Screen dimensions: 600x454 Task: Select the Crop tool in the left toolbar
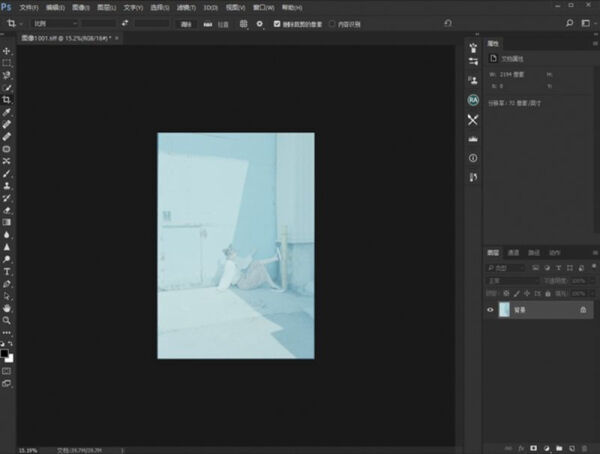pos(7,100)
